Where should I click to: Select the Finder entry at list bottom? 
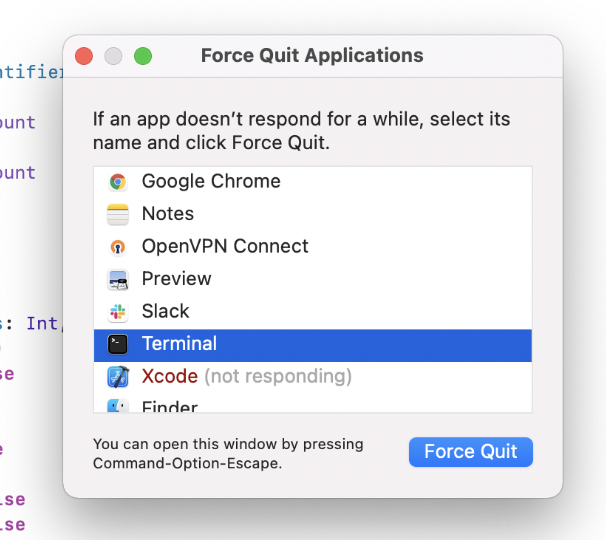coord(170,406)
